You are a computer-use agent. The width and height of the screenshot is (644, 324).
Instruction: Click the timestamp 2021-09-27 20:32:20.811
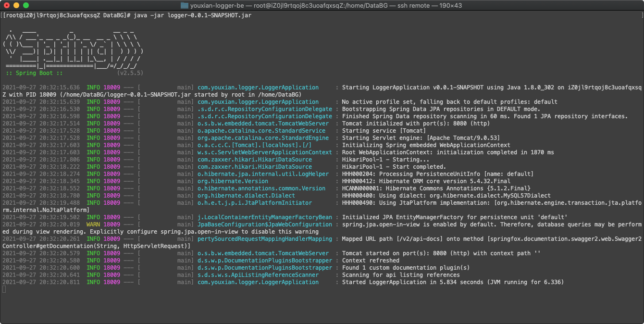click(x=41, y=282)
